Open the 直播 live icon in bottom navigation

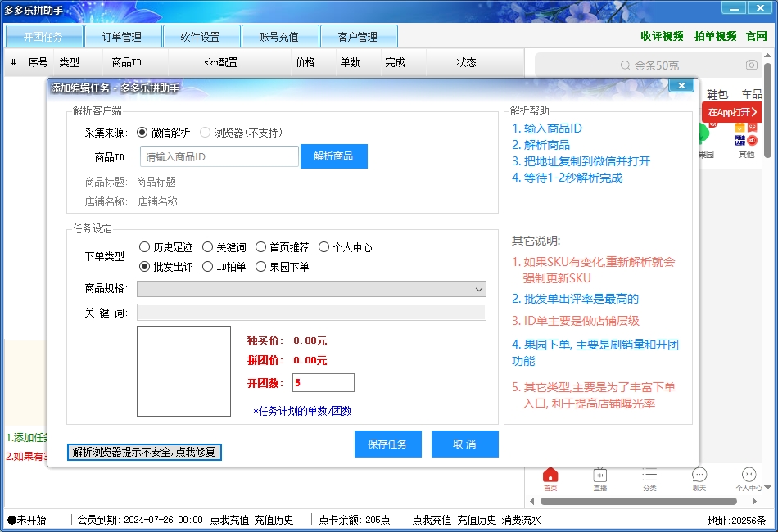click(x=599, y=479)
